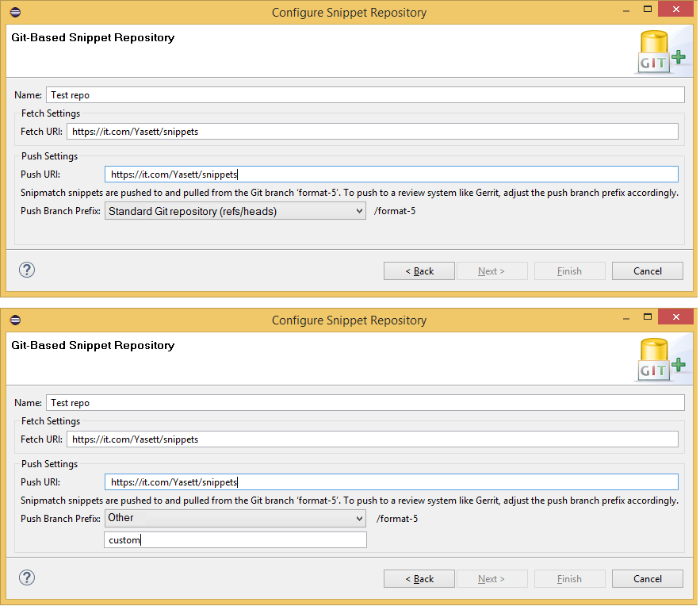Maximize the upper Configure Snippet Repository window
Image resolution: width=700 pixels, height=610 pixels.
click(x=647, y=10)
